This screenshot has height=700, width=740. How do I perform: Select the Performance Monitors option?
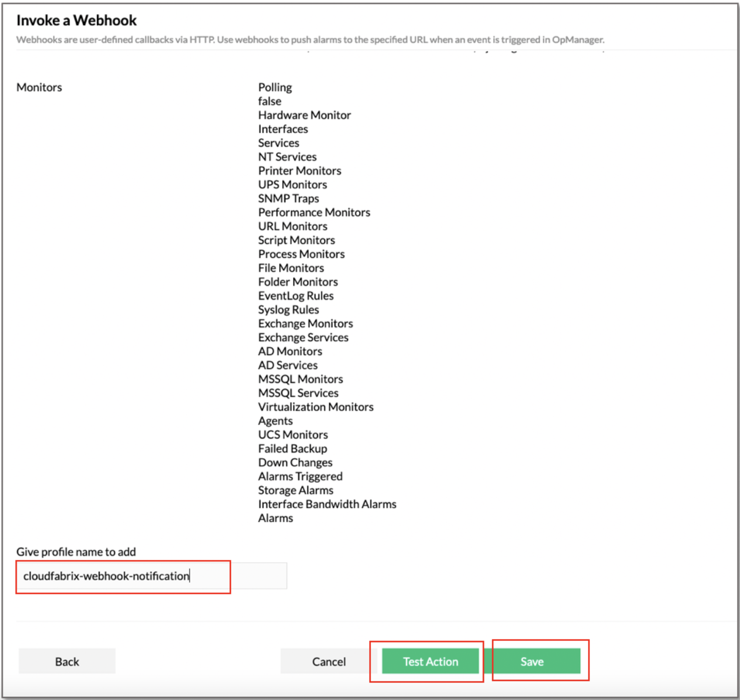pos(314,212)
